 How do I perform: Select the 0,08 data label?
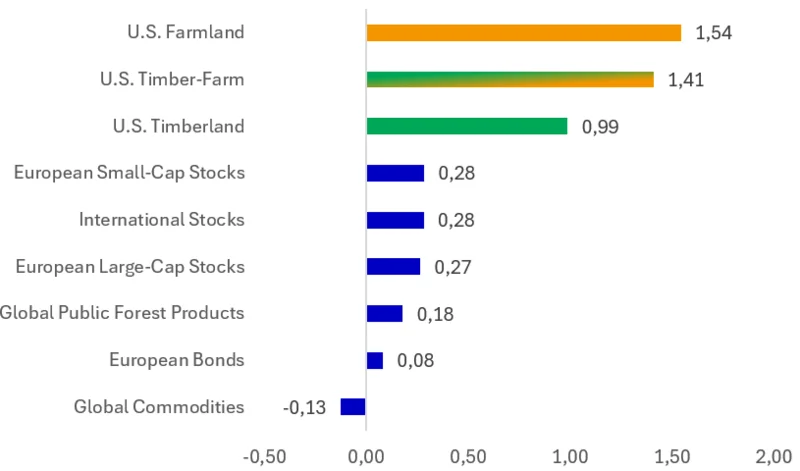[415, 360]
